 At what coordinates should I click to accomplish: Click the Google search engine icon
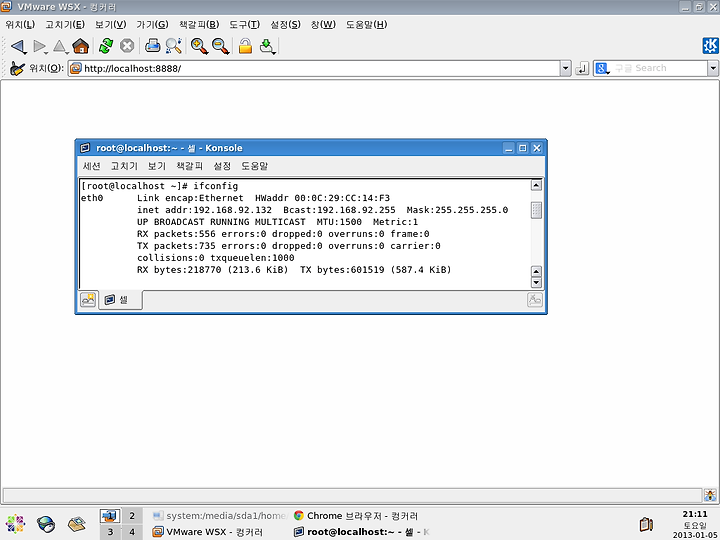pos(601,68)
